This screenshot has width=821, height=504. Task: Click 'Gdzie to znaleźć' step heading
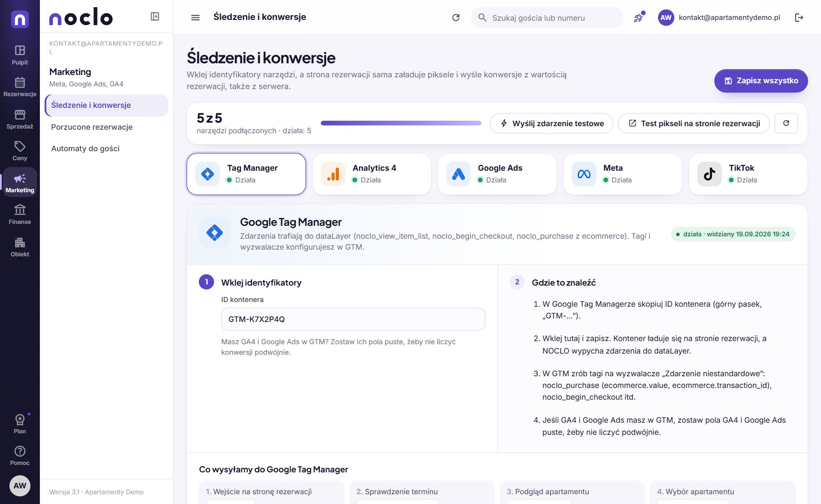click(x=564, y=282)
